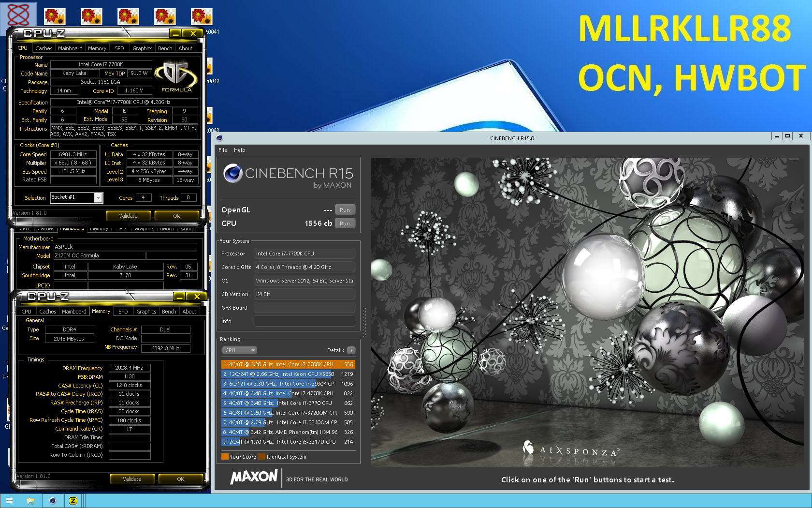Click the Details arrow button in Ranking

tap(351, 350)
